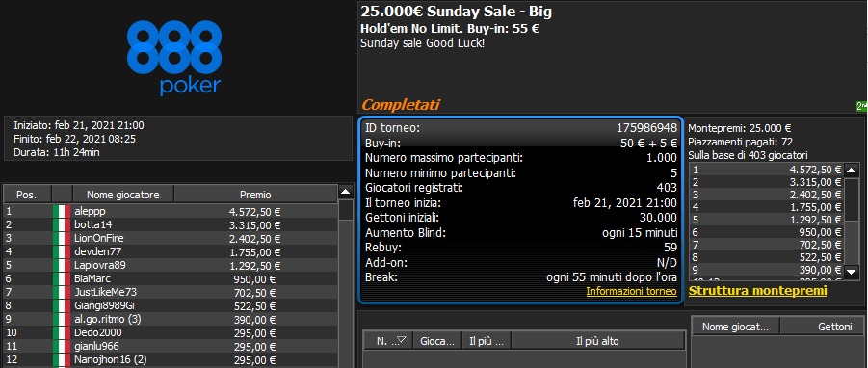Viewport: 868px width, 368px height.
Task: Click prize list scroll up arrow
Action: (852, 170)
